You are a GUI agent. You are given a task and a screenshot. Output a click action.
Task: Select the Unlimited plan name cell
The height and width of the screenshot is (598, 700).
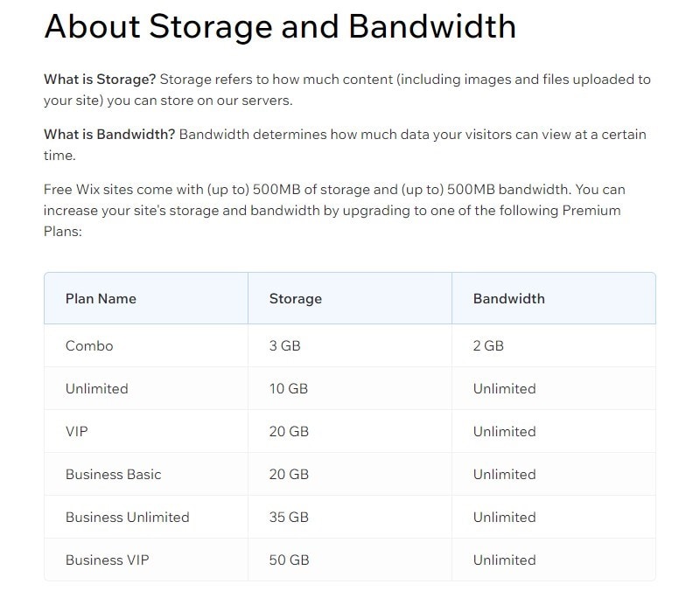coord(96,388)
